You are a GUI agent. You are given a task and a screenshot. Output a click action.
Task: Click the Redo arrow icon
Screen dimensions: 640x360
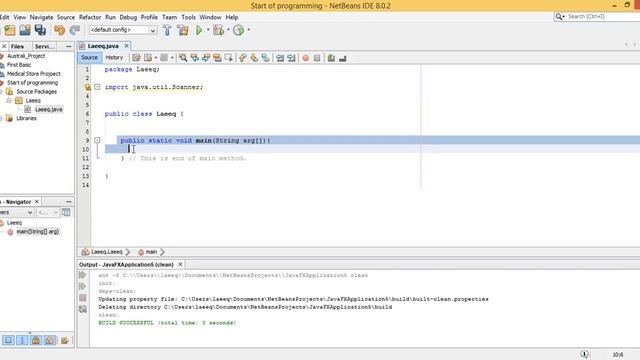75,30
